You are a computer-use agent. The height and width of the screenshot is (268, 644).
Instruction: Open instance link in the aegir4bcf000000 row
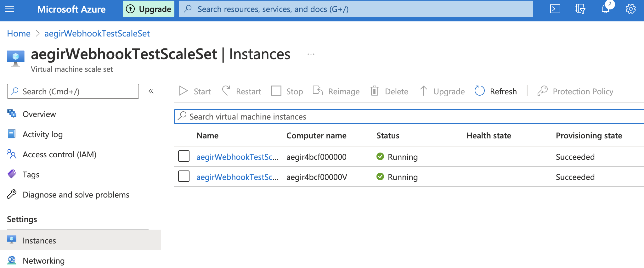[237, 157]
